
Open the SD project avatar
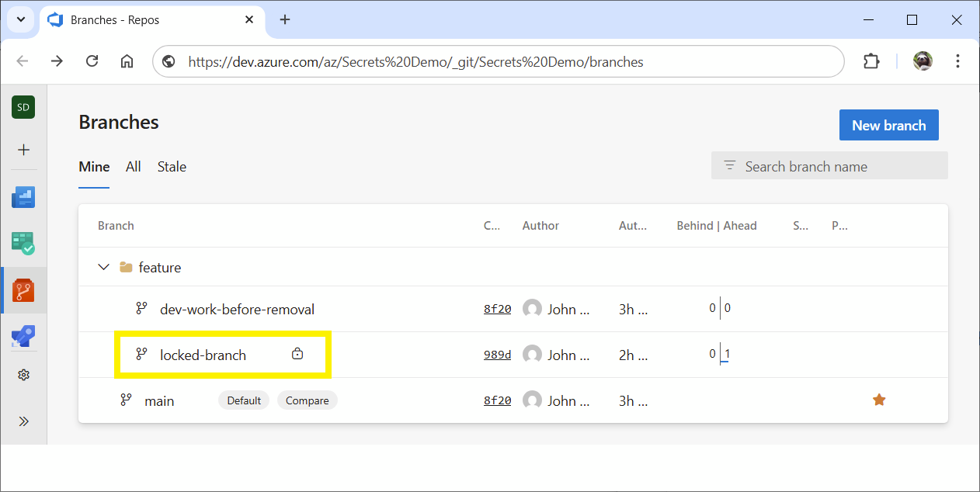click(x=23, y=107)
